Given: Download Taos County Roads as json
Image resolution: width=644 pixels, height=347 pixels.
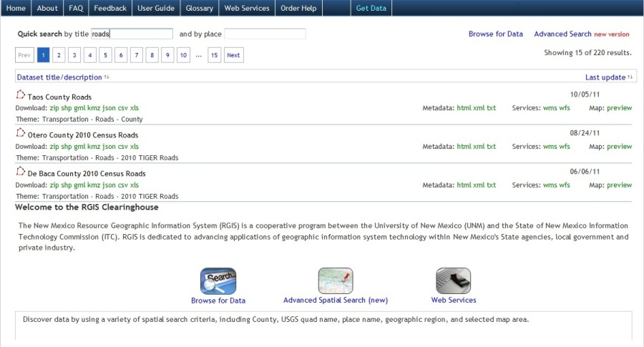Looking at the screenshot, I should pos(109,108).
